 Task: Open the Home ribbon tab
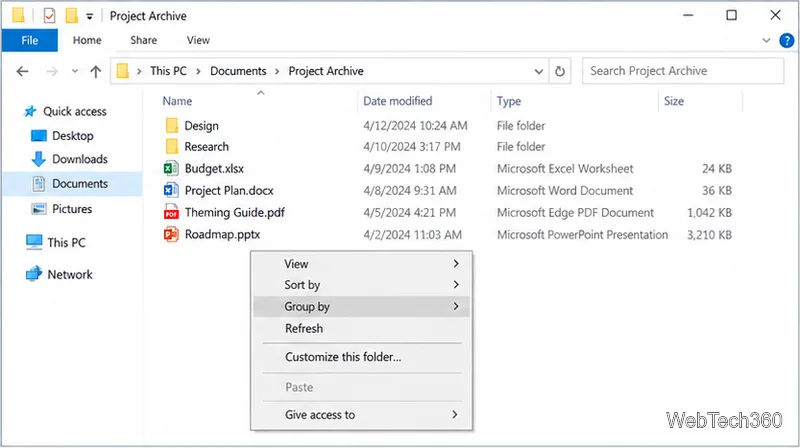(87, 40)
